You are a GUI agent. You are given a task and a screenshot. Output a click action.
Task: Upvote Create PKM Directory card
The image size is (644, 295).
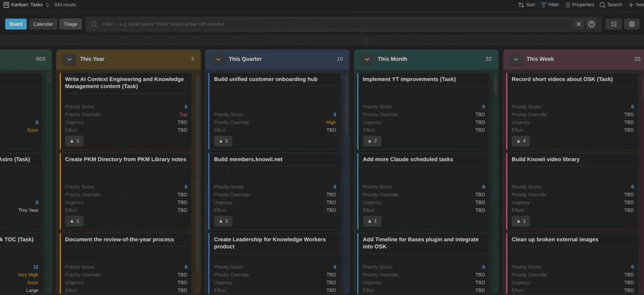74,221
